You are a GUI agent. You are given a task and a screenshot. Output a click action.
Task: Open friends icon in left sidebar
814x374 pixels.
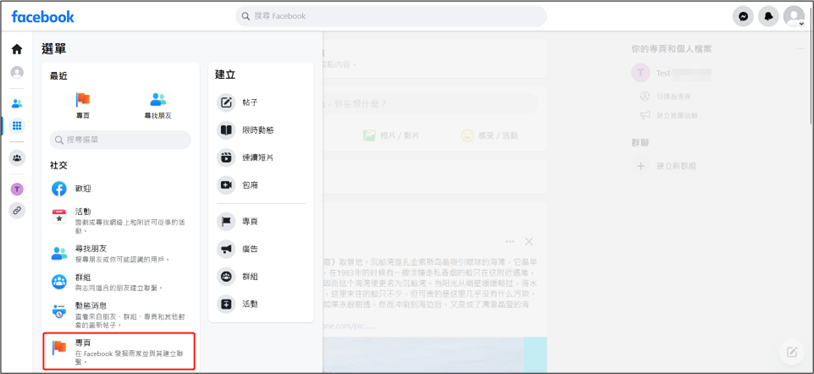coord(17,104)
